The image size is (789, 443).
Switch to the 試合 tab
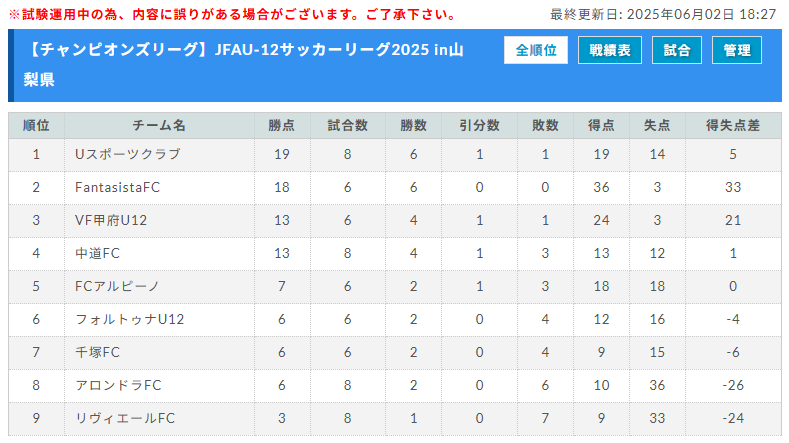(x=677, y=50)
